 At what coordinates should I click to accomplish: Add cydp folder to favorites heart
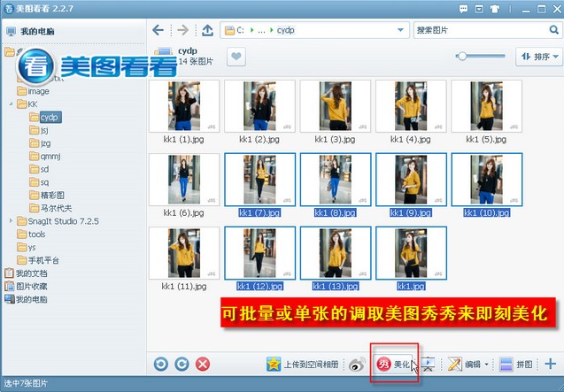[x=236, y=57]
